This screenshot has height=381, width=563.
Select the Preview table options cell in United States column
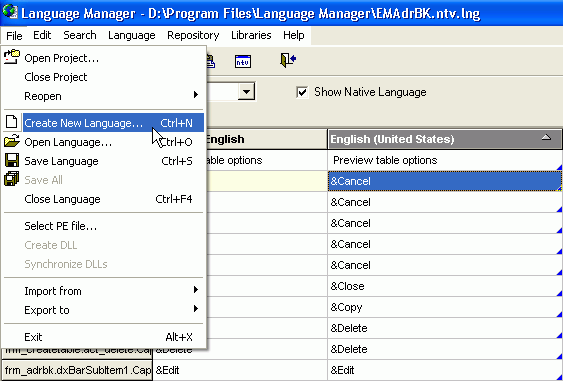click(445, 160)
